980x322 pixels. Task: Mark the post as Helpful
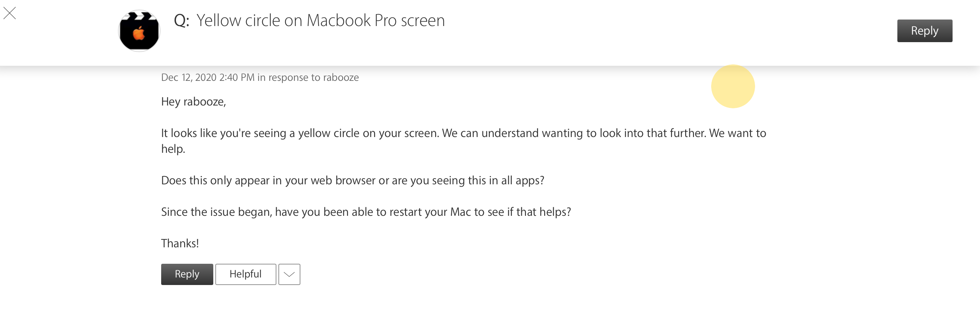[x=246, y=274]
